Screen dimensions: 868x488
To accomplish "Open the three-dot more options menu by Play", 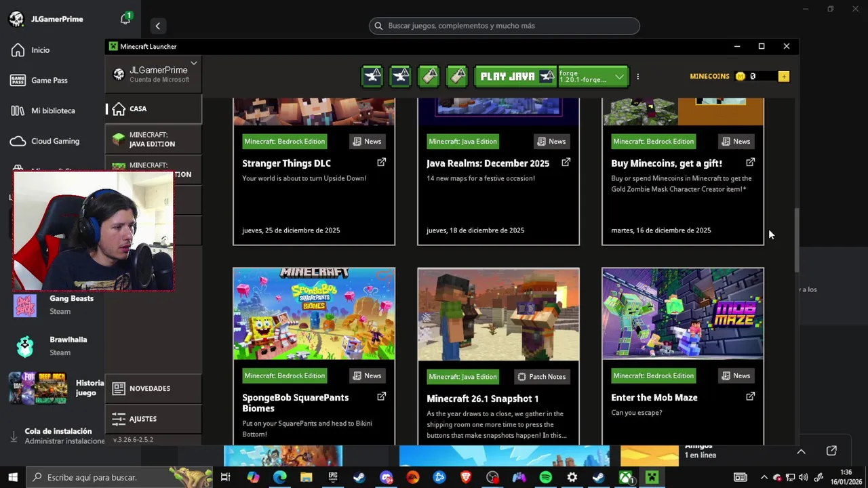I will point(637,77).
